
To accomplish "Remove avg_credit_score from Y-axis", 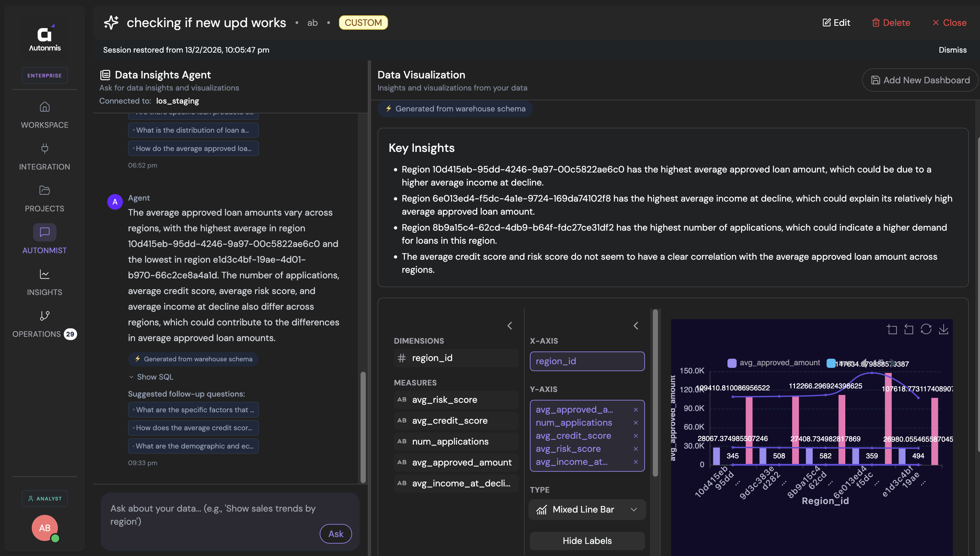I will (x=635, y=436).
